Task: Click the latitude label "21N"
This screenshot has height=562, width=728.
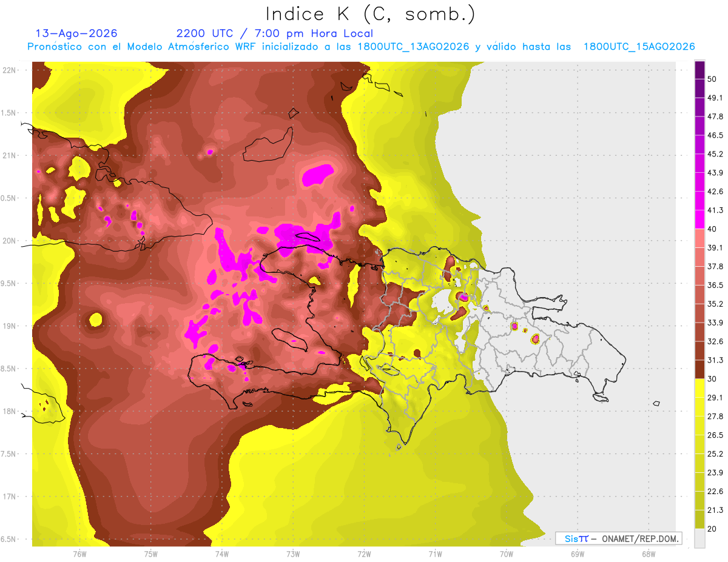Action: 8,156
